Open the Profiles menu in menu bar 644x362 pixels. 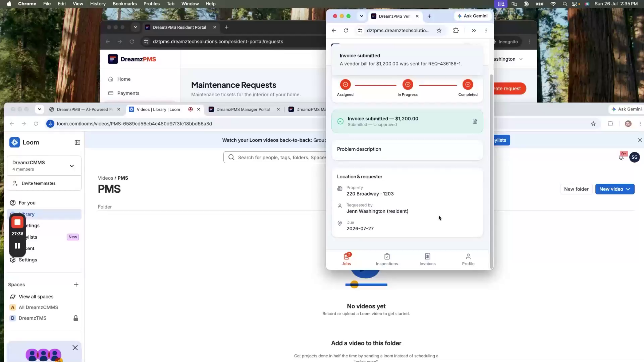click(151, 4)
